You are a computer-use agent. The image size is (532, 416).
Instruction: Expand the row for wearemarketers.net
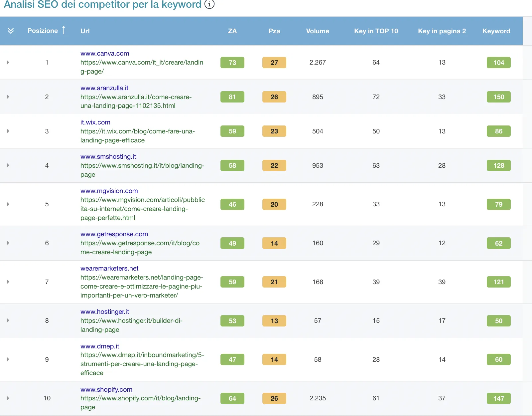tap(8, 282)
